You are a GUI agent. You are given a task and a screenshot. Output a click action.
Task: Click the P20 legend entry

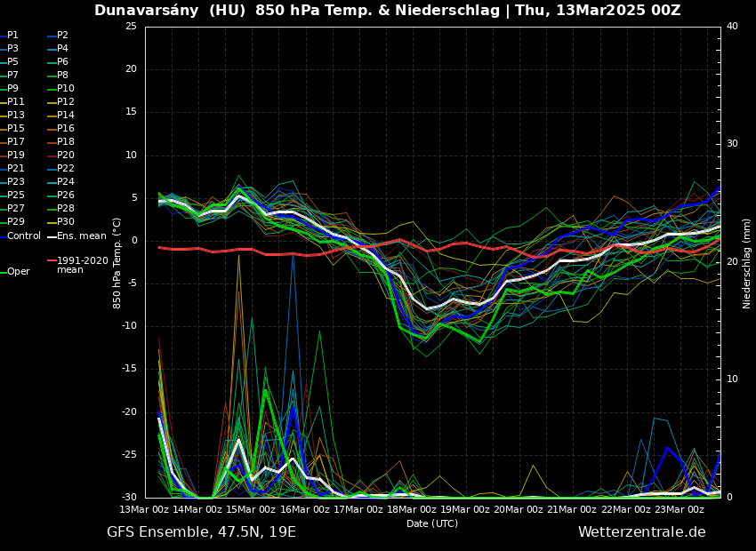[66, 156]
